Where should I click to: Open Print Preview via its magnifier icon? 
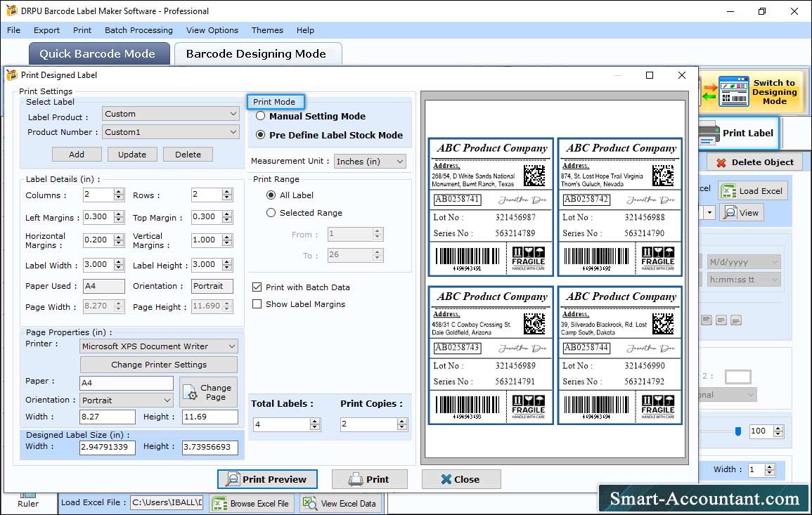click(233, 479)
